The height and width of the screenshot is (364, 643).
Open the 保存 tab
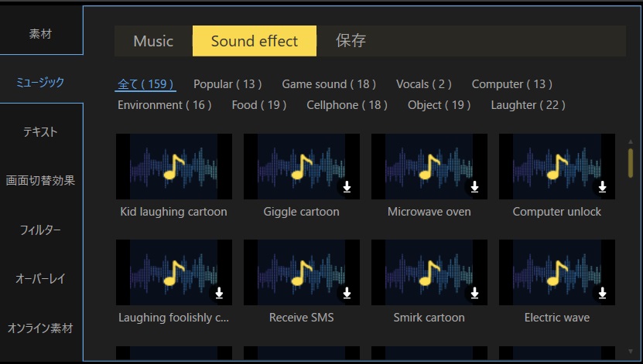(351, 41)
